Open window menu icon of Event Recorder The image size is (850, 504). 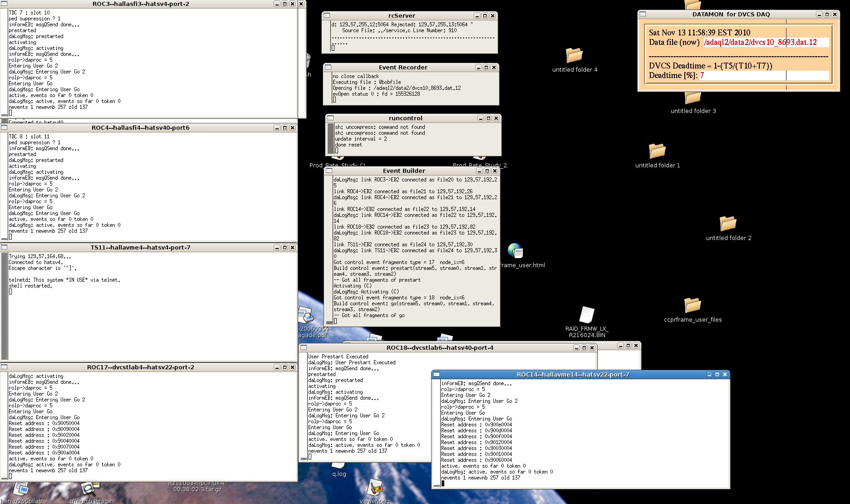[328, 67]
